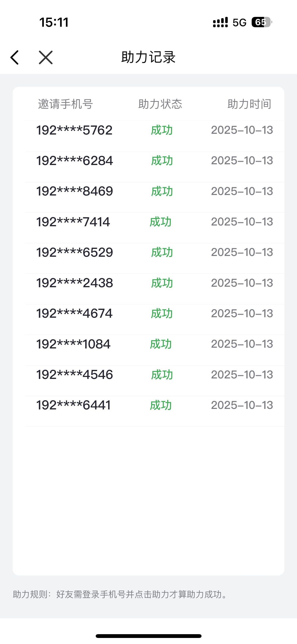Tap phone number 192****6529 row
This screenshot has height=644, width=297.
[x=75, y=252]
